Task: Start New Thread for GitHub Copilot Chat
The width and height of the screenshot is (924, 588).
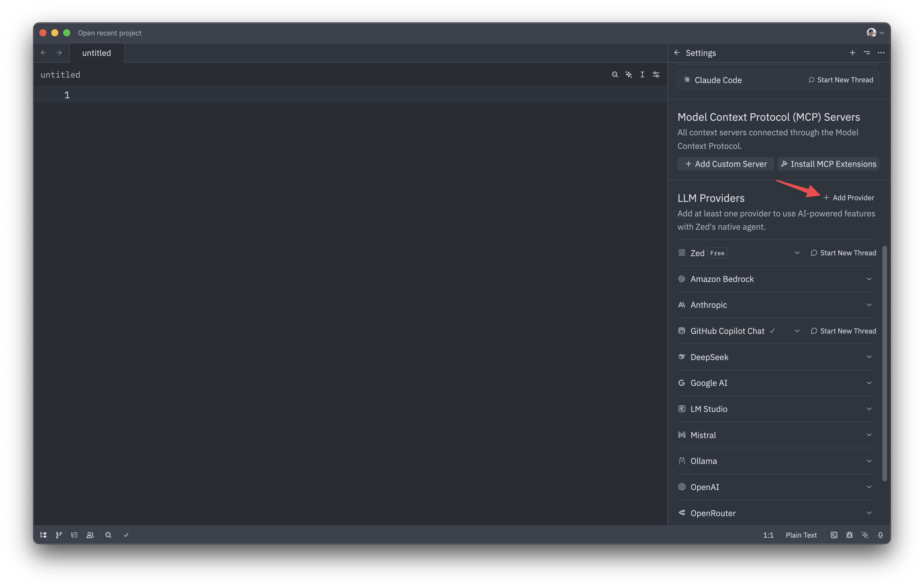Action: coord(843,331)
